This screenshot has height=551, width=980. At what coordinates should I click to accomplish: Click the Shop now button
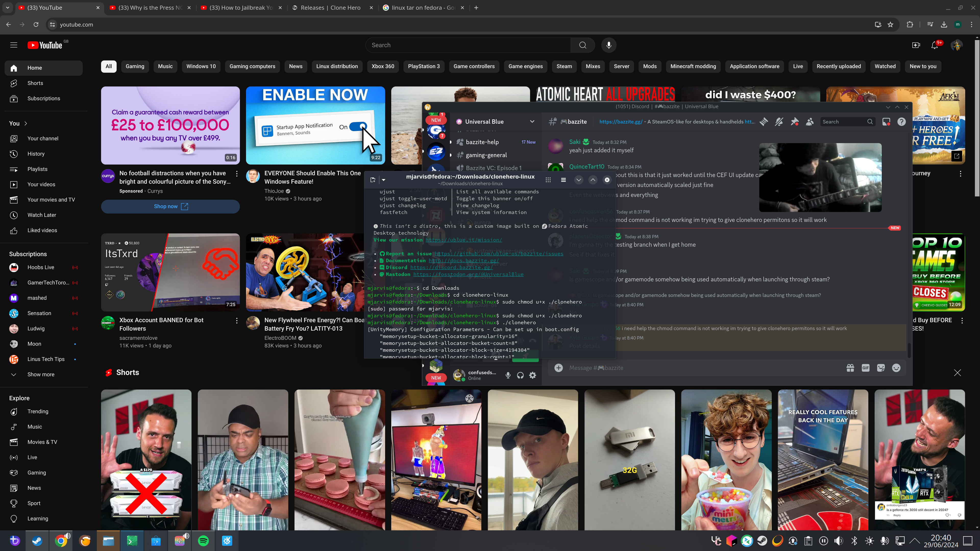pos(170,206)
